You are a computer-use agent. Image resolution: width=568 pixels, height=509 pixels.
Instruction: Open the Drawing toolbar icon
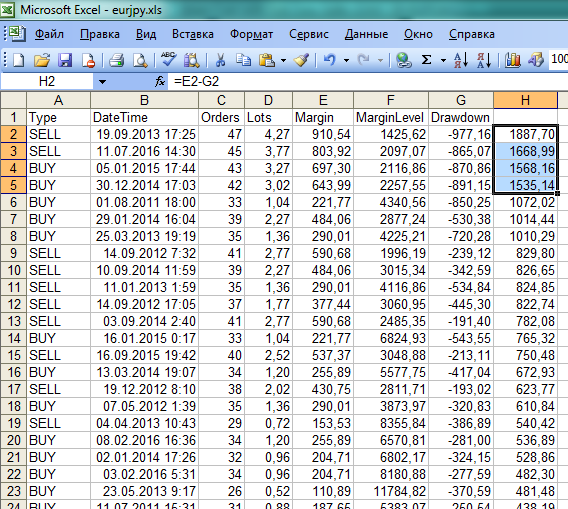(x=536, y=60)
